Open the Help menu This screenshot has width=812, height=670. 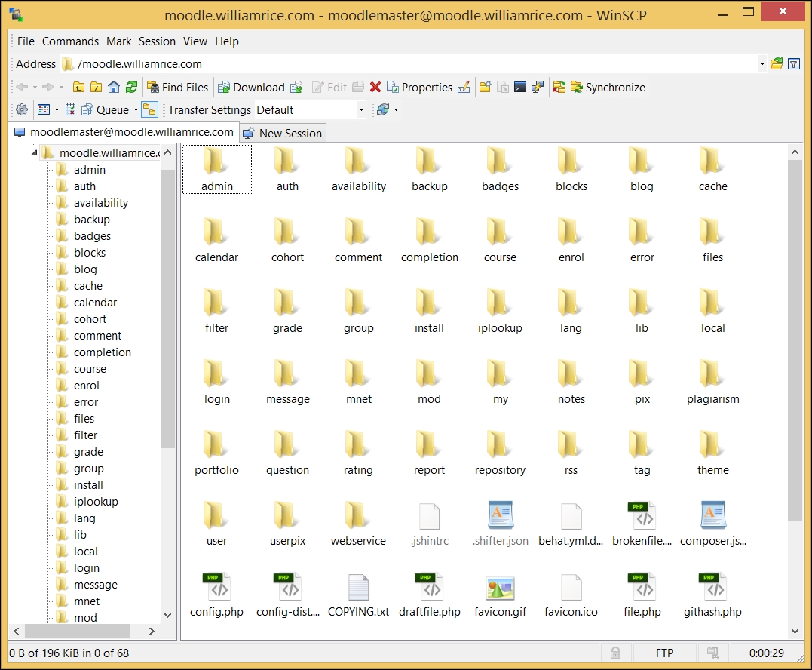coord(227,41)
